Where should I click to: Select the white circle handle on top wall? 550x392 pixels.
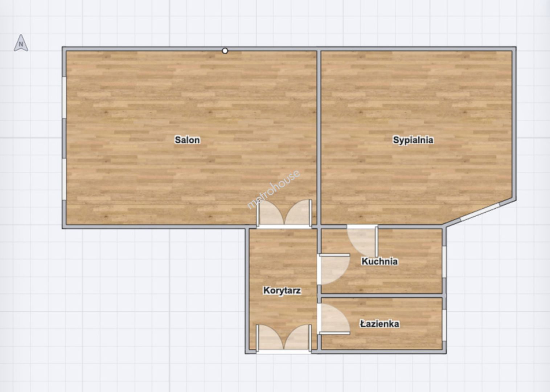(225, 51)
